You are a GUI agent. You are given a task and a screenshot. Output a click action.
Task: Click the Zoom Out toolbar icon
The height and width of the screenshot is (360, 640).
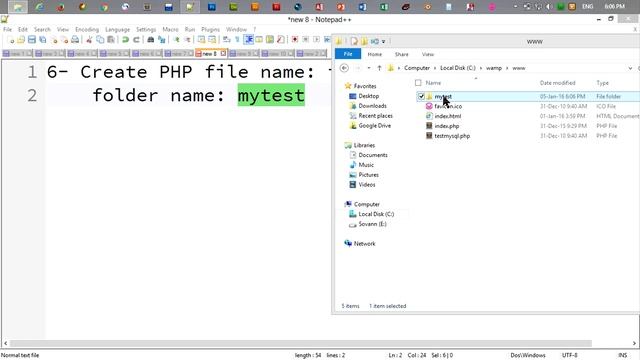pos(187,40)
